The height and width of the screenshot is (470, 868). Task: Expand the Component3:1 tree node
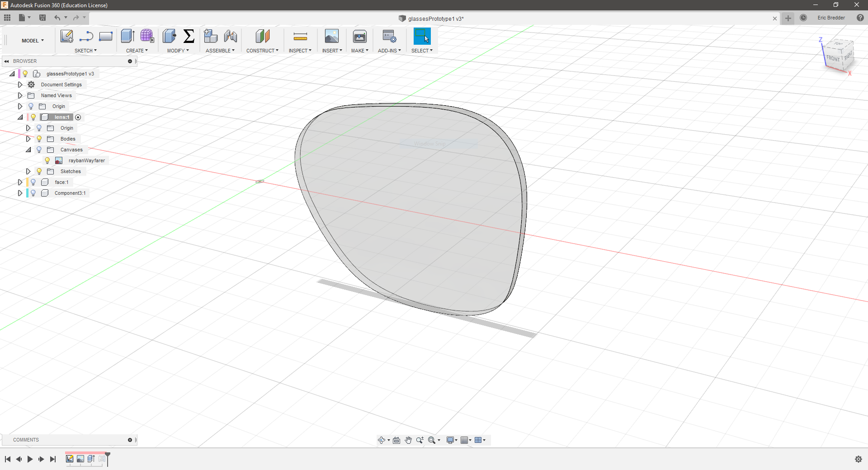point(20,193)
